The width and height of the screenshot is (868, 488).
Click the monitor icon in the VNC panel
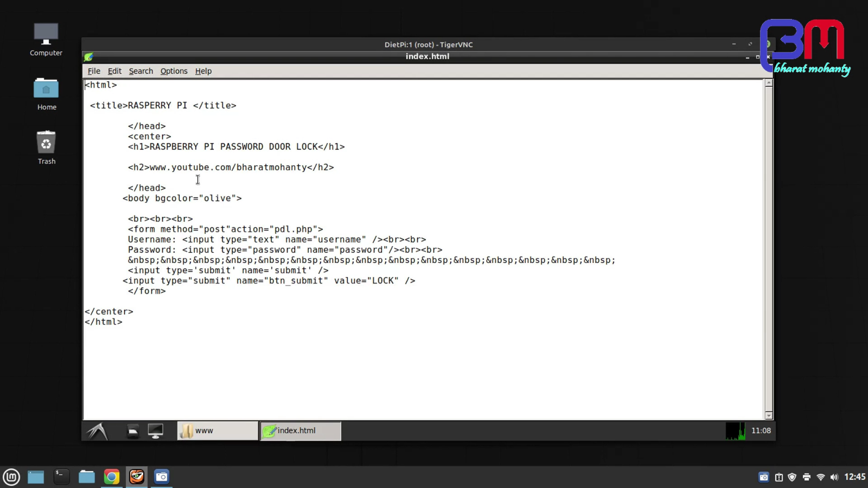click(x=156, y=431)
